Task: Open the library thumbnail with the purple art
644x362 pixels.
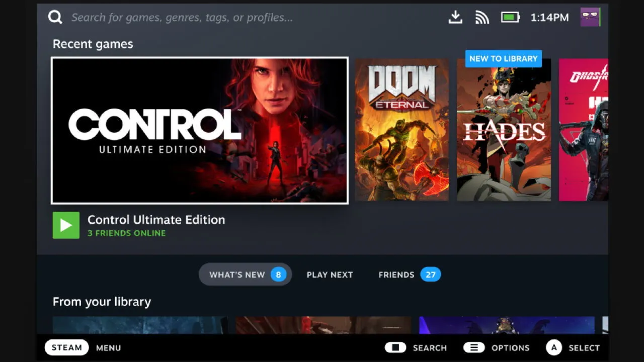Action: (507, 325)
